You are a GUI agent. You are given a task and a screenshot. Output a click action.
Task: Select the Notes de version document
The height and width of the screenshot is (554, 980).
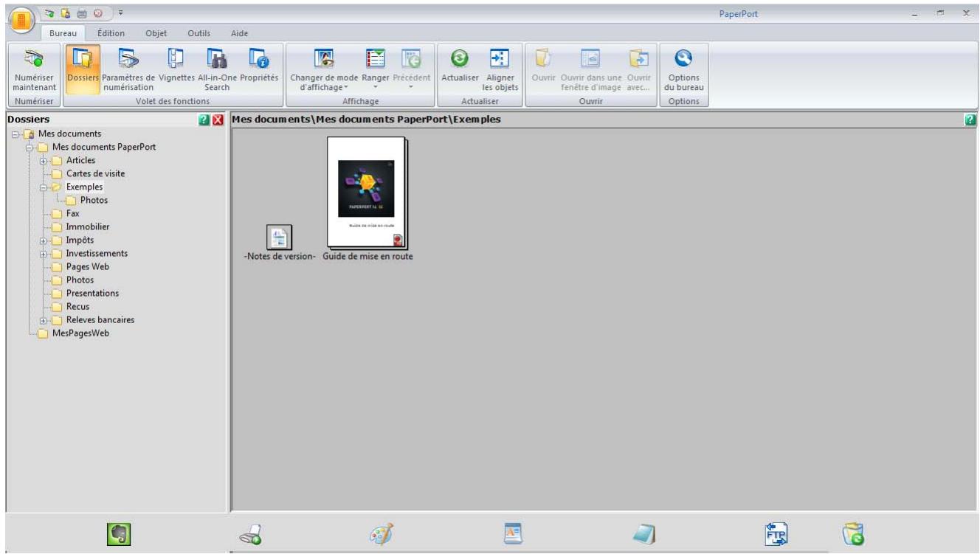coord(279,237)
